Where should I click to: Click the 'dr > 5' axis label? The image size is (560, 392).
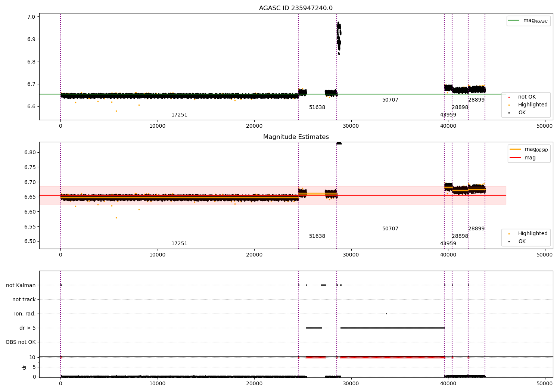28,328
